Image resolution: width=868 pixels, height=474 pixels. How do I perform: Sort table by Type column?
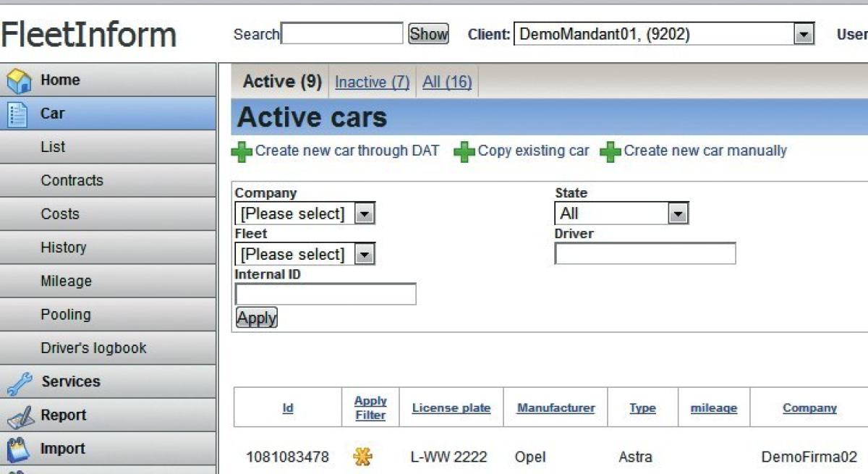pyautogui.click(x=642, y=408)
